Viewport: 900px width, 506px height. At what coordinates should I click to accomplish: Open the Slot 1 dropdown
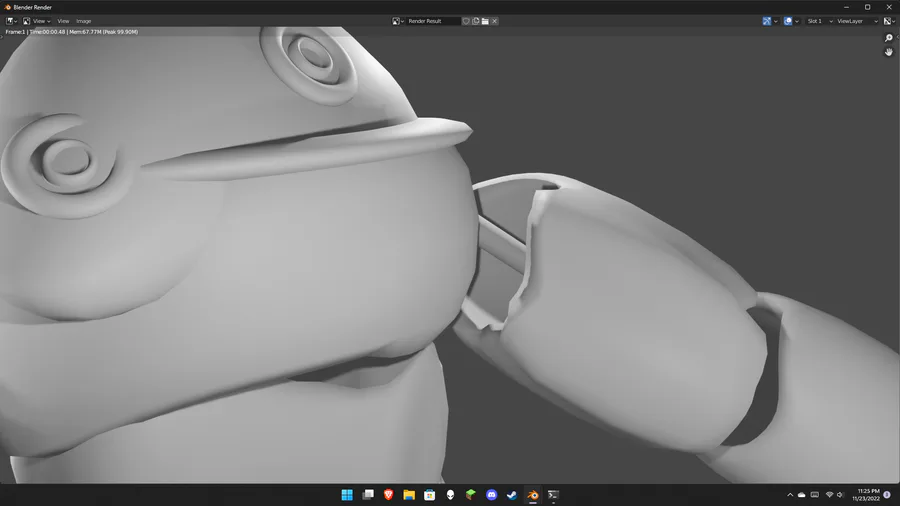click(x=819, y=21)
